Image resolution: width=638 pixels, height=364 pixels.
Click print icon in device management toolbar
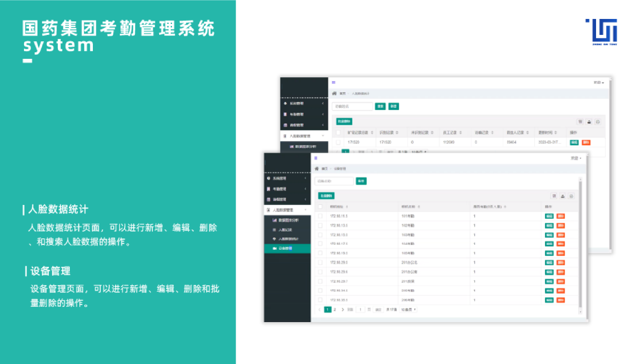click(571, 196)
